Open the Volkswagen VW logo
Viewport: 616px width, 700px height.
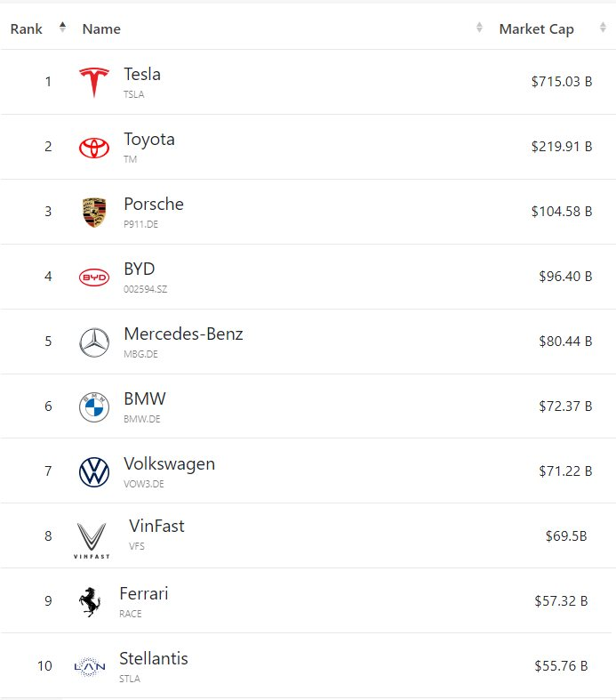94,472
